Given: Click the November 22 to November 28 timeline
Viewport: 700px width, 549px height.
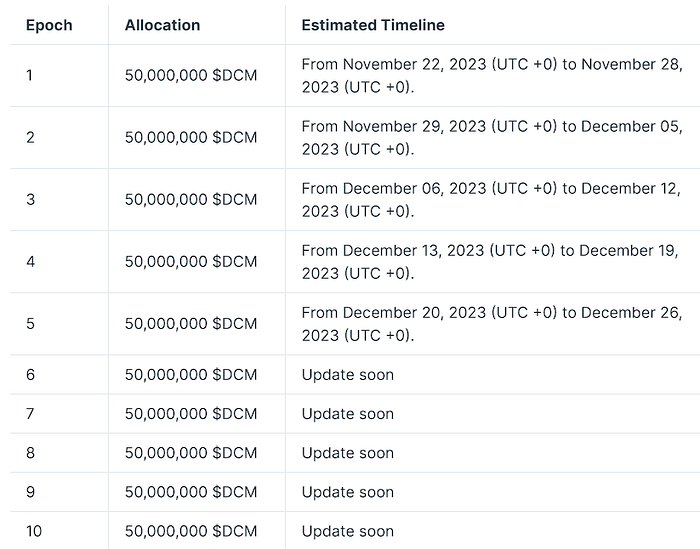Looking at the screenshot, I should (x=490, y=75).
